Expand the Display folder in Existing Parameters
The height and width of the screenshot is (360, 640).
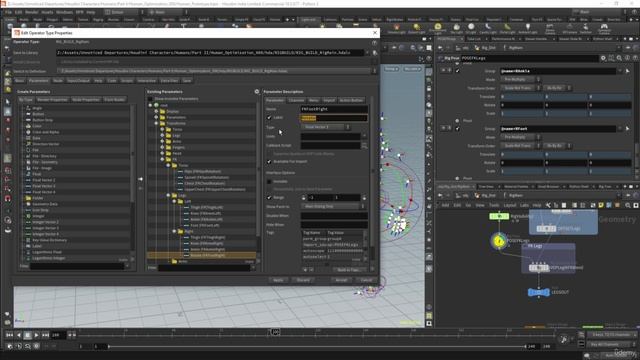coord(156,111)
